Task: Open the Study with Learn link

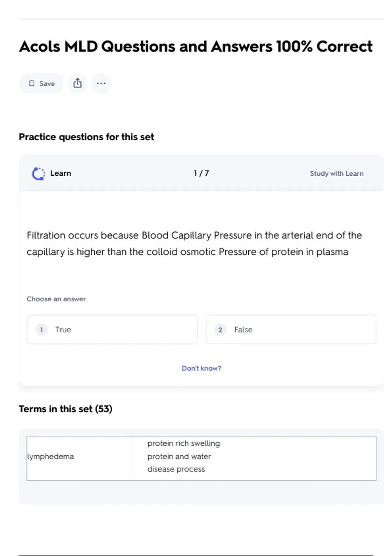Action: [336, 174]
